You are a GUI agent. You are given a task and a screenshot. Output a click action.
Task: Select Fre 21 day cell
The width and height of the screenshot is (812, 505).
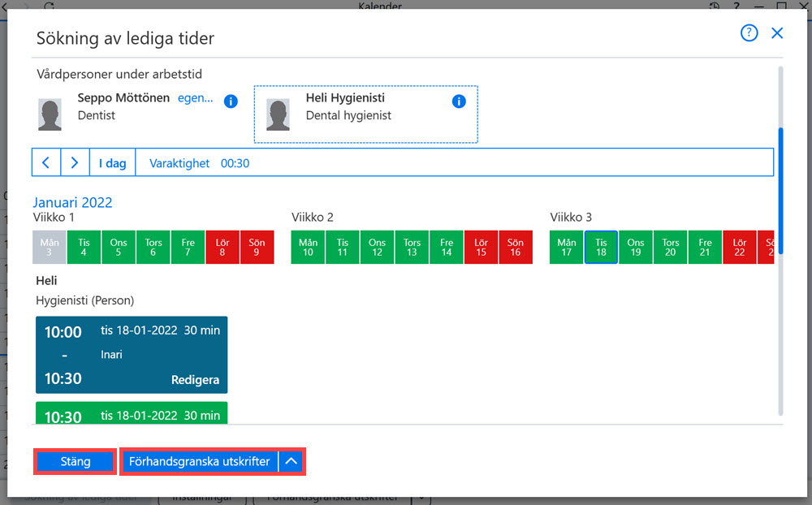pyautogui.click(x=706, y=247)
